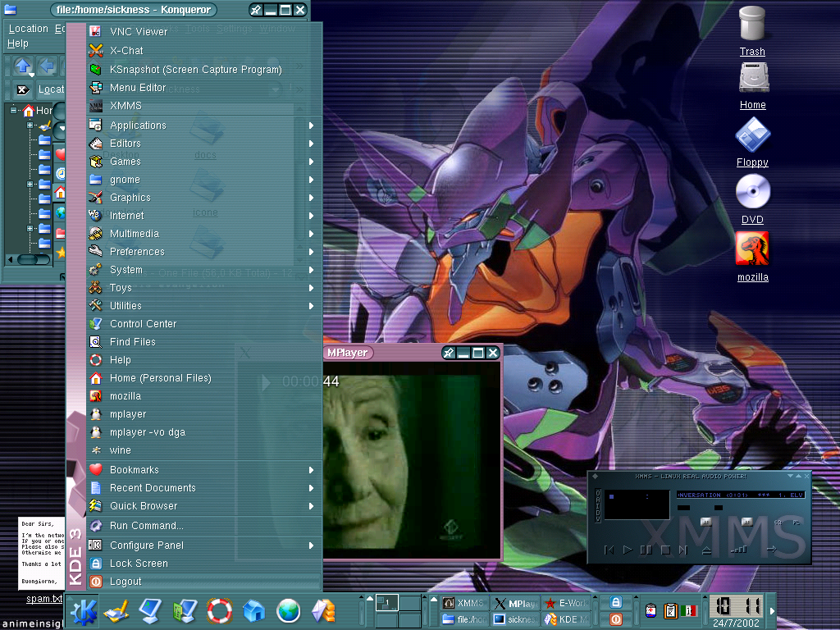Launch mplayer -vo dga entry

[x=203, y=431]
